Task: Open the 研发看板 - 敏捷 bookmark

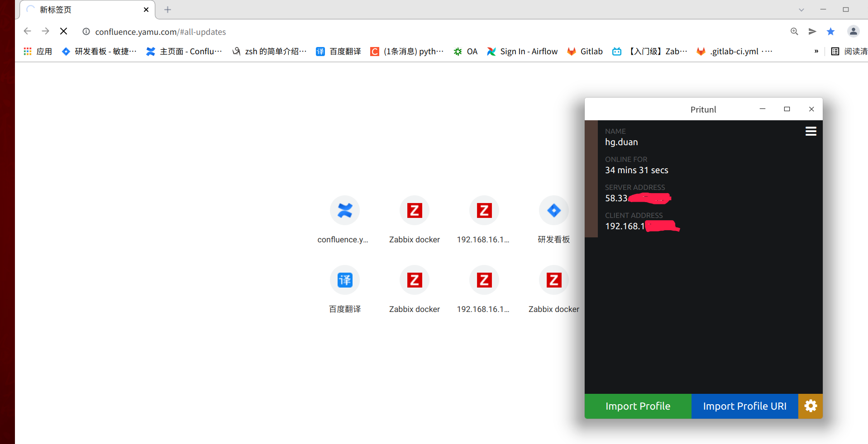Action: [99, 52]
